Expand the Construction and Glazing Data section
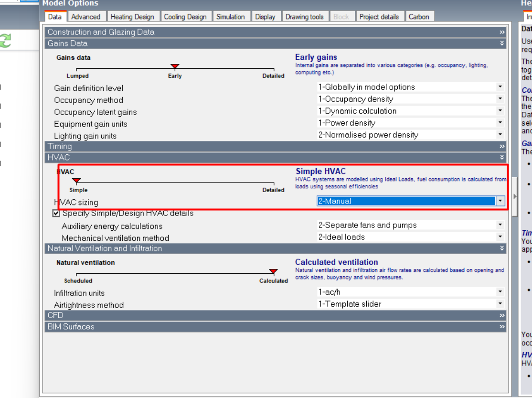532x398 pixels. [275, 32]
